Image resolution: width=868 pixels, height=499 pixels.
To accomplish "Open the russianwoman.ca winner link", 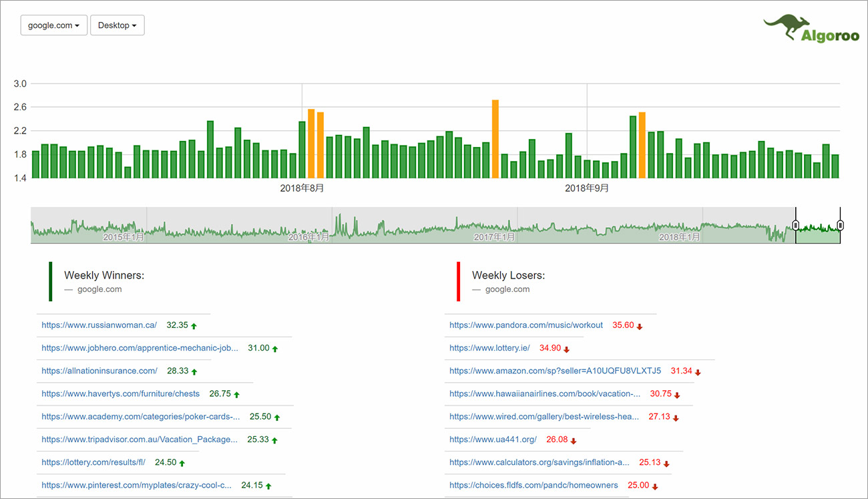I will pyautogui.click(x=99, y=325).
